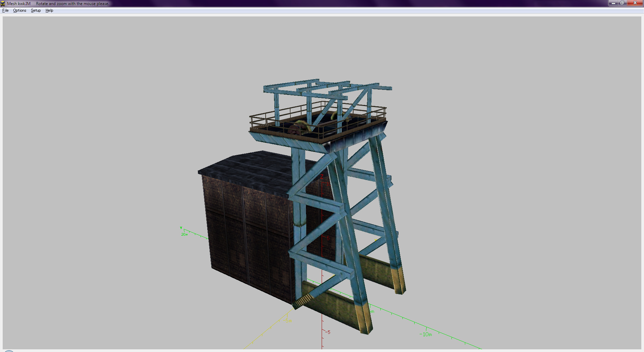Image resolution: width=644 pixels, height=352 pixels.
Task: Restore down the Mesh viewer window
Action: point(622,3)
